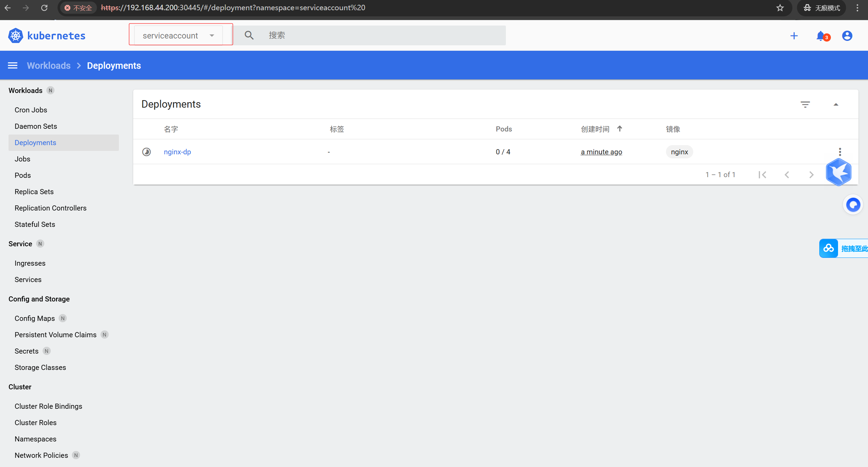Click the filter icon in Deployments card
The width and height of the screenshot is (868, 467).
[x=805, y=104]
